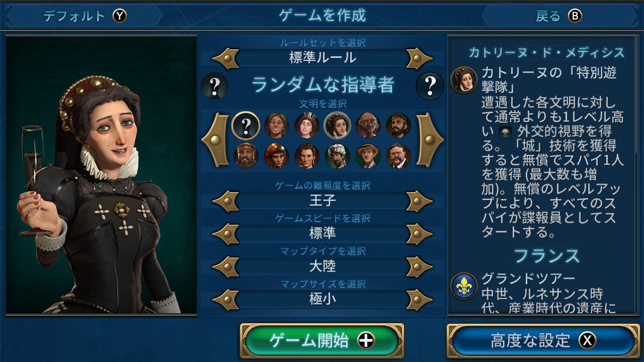This screenshot has height=362, width=644.
Task: Change map type with left arrow beside 大陸
Action: tap(225, 266)
